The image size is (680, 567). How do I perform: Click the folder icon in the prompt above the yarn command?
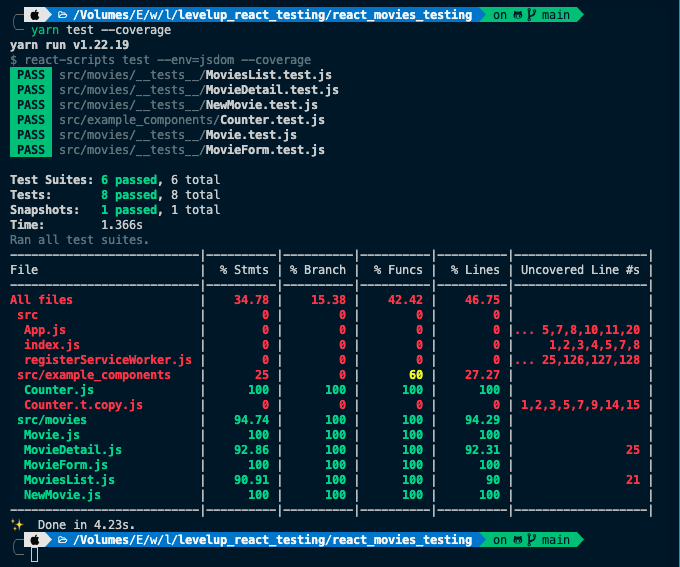(62, 15)
